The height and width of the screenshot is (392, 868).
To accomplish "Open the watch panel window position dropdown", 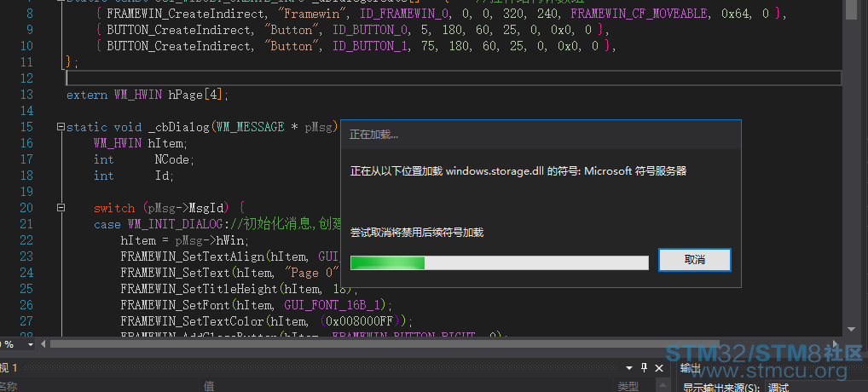I will [629, 367].
